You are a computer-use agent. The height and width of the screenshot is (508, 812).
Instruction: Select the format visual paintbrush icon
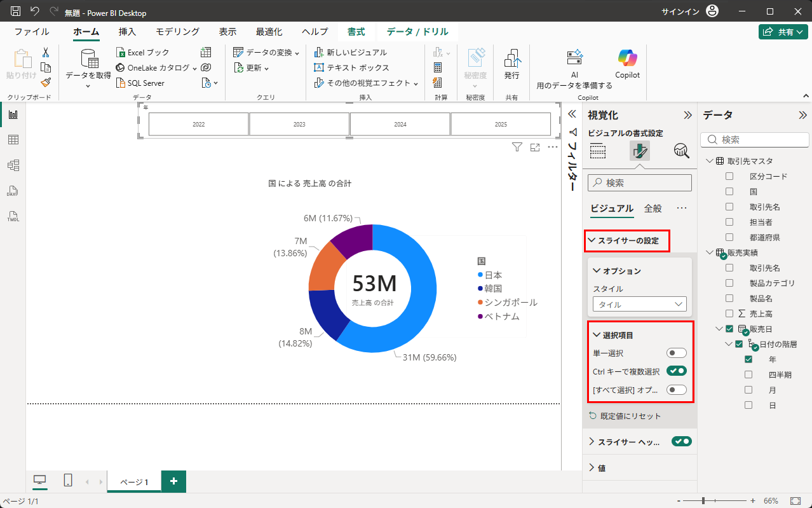[x=640, y=151]
